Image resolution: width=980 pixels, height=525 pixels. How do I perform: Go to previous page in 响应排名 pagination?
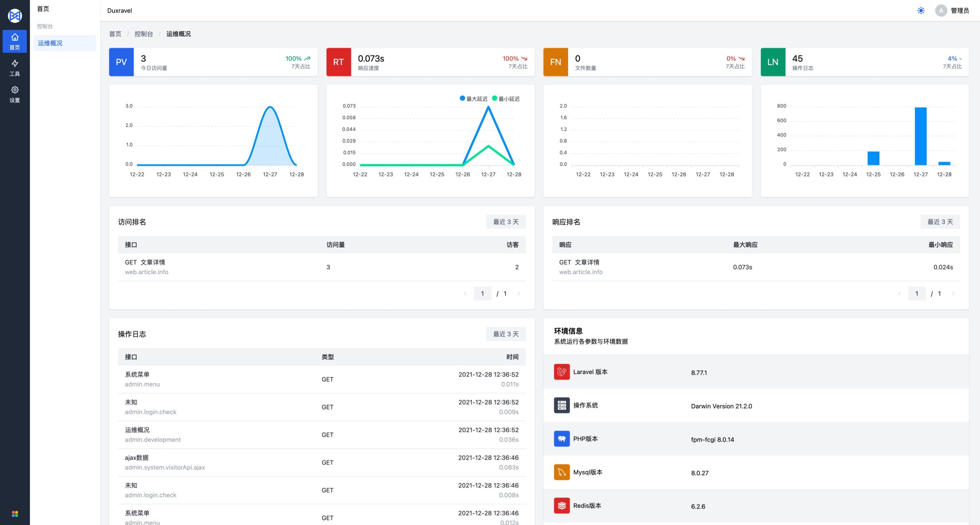point(899,293)
